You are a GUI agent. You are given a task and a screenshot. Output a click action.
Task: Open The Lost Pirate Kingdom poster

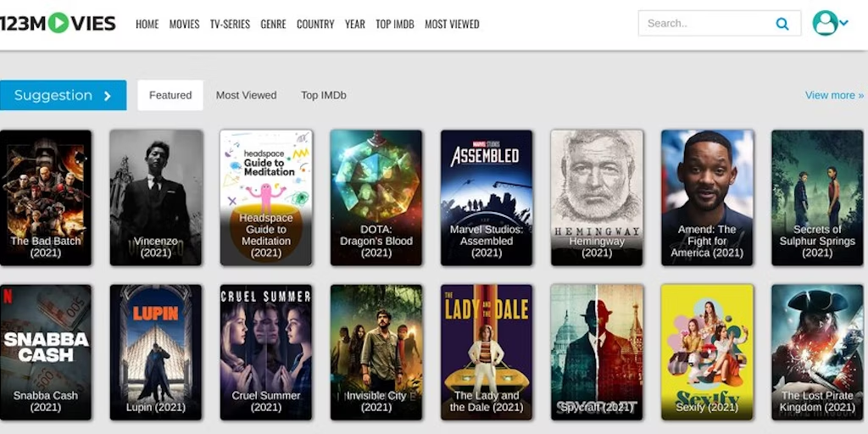pos(818,352)
